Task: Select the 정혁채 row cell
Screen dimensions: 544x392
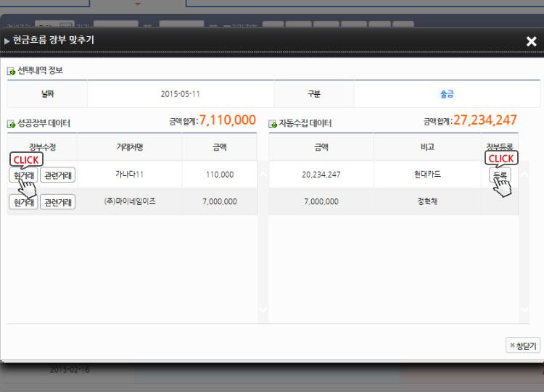Action: point(427,201)
